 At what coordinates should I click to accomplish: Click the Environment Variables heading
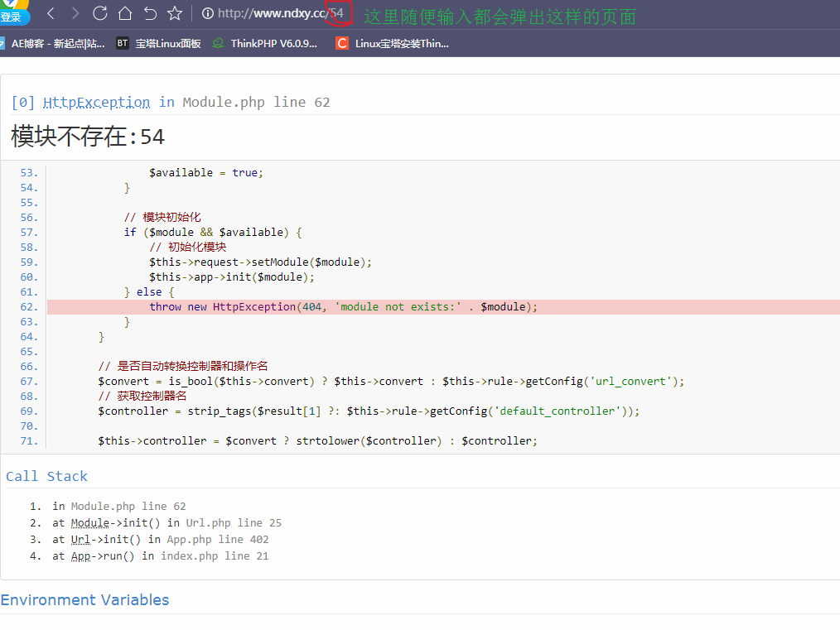point(84,600)
